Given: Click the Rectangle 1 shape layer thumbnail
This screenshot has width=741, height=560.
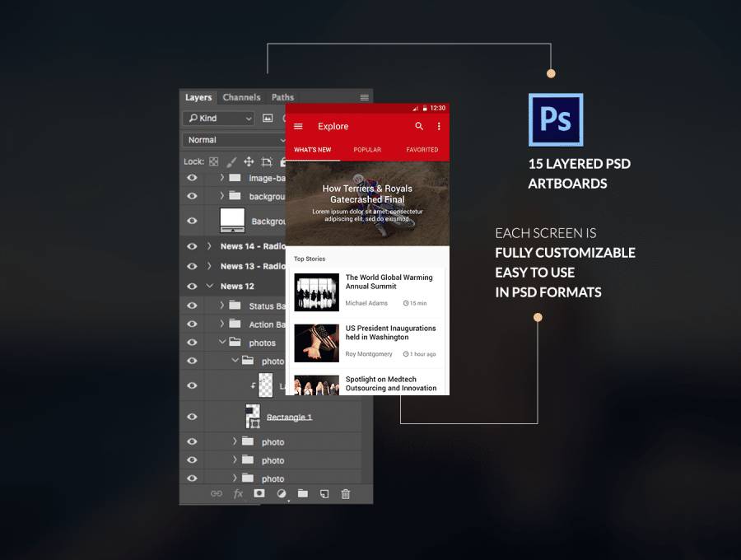Looking at the screenshot, I should [x=253, y=417].
